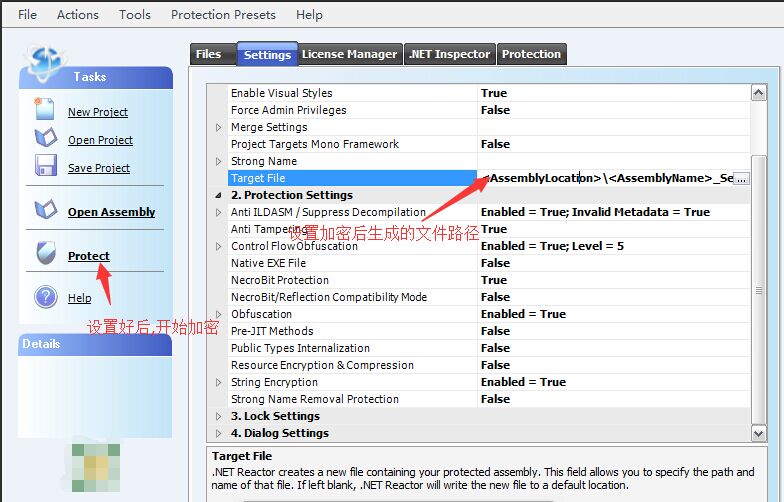This screenshot has width=784, height=502.
Task: Open the Protection Presets menu
Action: (x=223, y=14)
